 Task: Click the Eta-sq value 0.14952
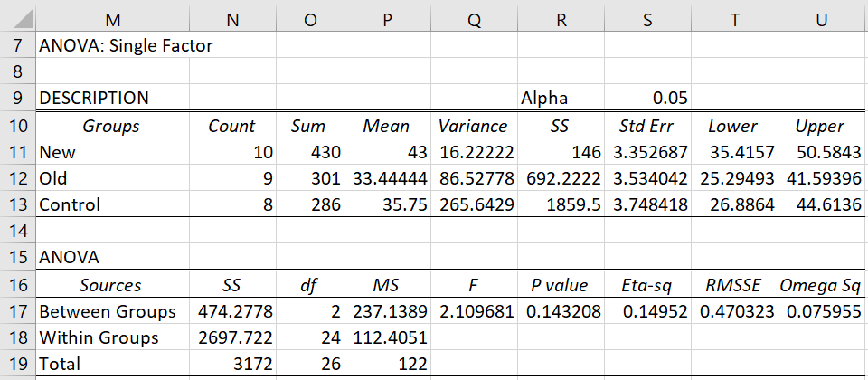coord(647,312)
